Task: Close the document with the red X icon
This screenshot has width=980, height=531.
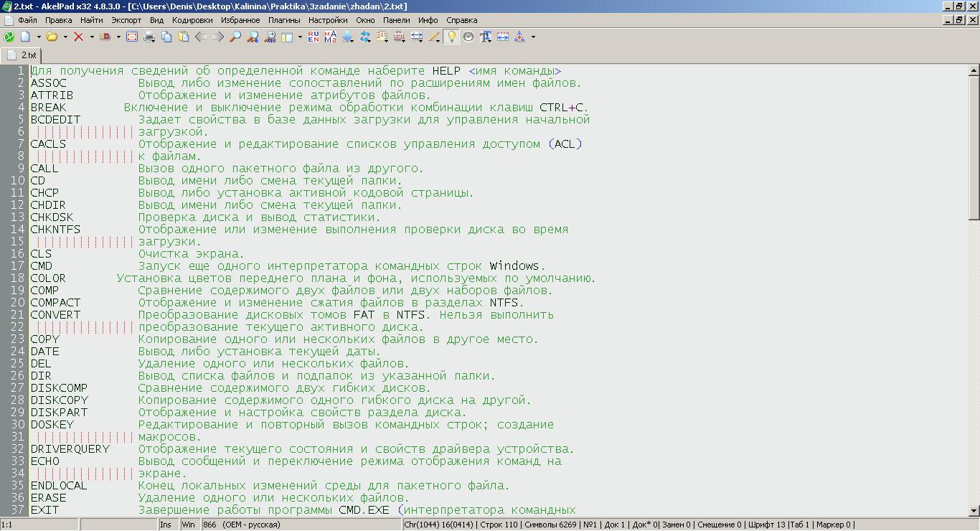Action: click(x=78, y=37)
